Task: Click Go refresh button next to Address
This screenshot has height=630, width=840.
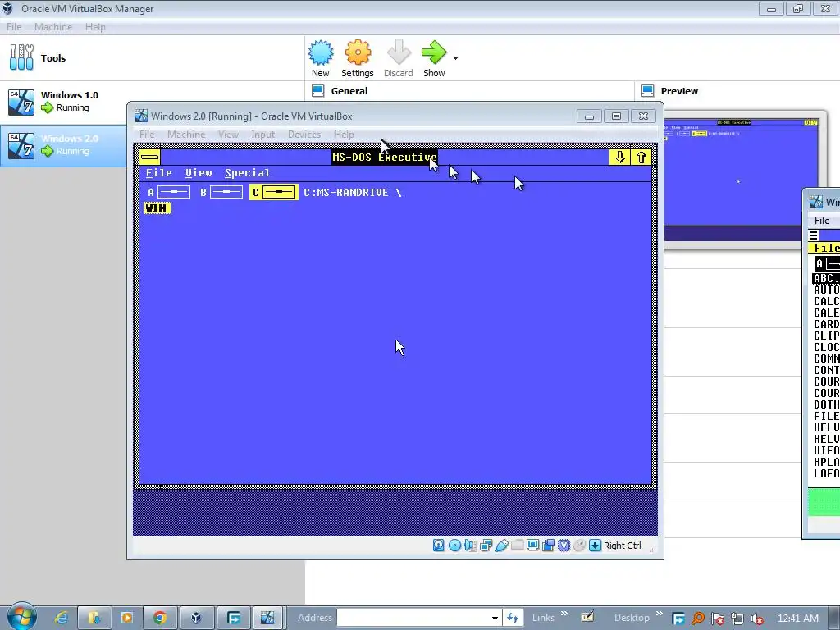Action: pos(513,618)
